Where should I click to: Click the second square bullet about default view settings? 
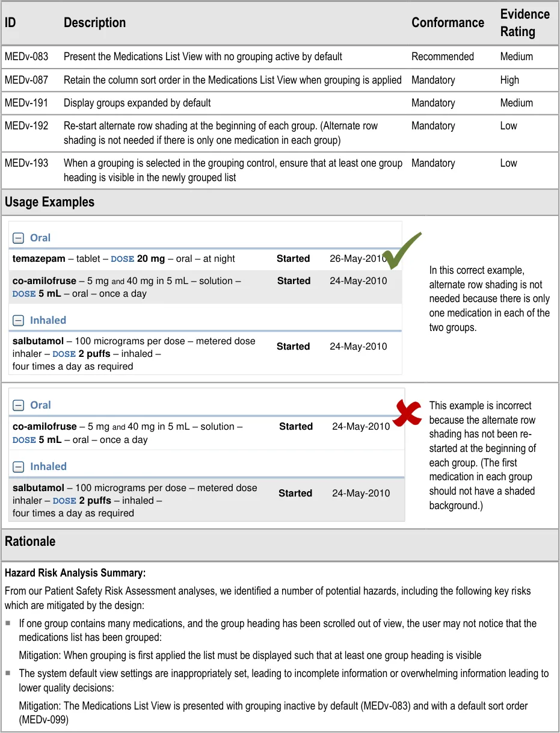click(x=8, y=673)
